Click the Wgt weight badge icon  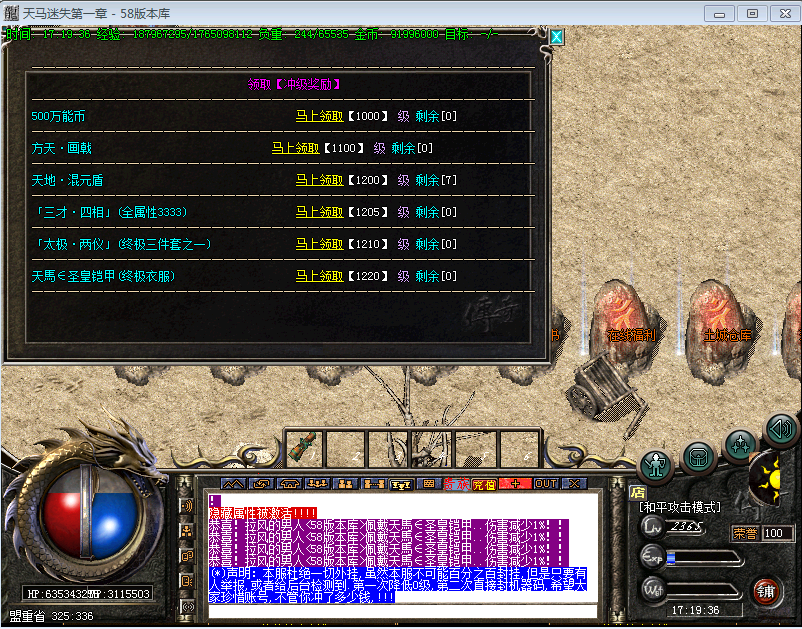click(652, 590)
